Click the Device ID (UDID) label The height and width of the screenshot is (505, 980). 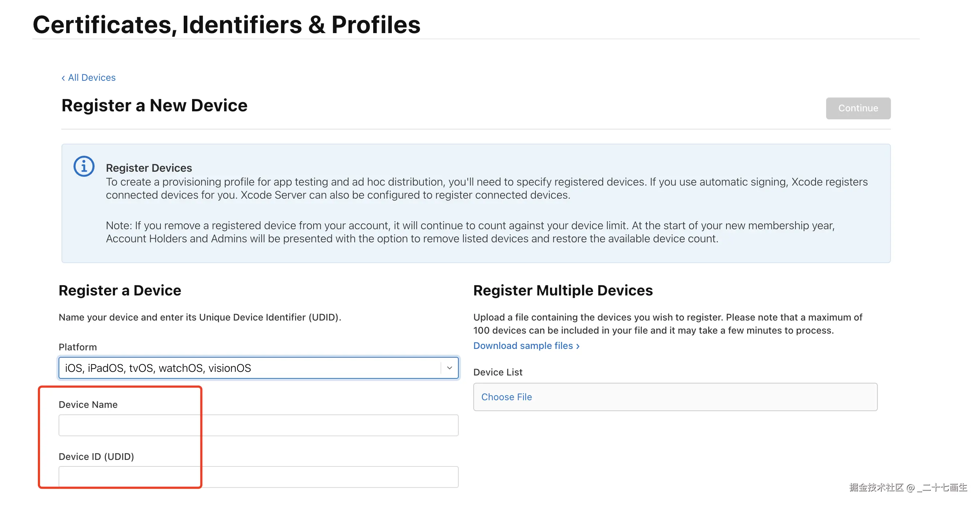coord(96,456)
